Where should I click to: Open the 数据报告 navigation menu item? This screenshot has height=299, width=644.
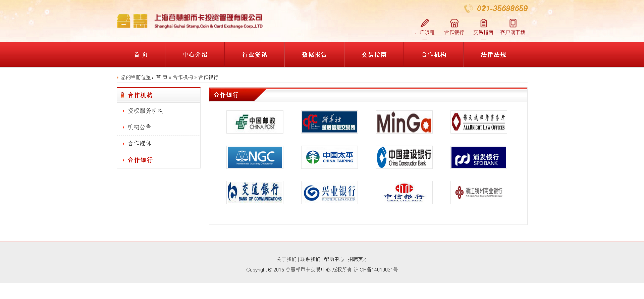point(314,55)
